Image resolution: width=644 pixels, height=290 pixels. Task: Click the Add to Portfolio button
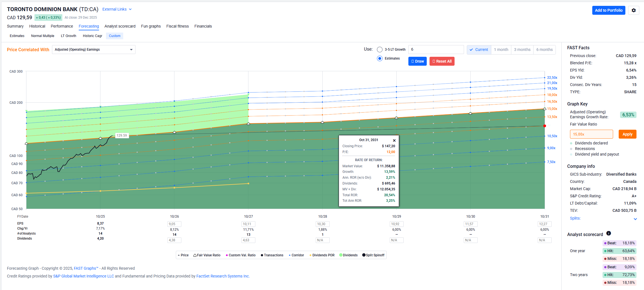[608, 10]
